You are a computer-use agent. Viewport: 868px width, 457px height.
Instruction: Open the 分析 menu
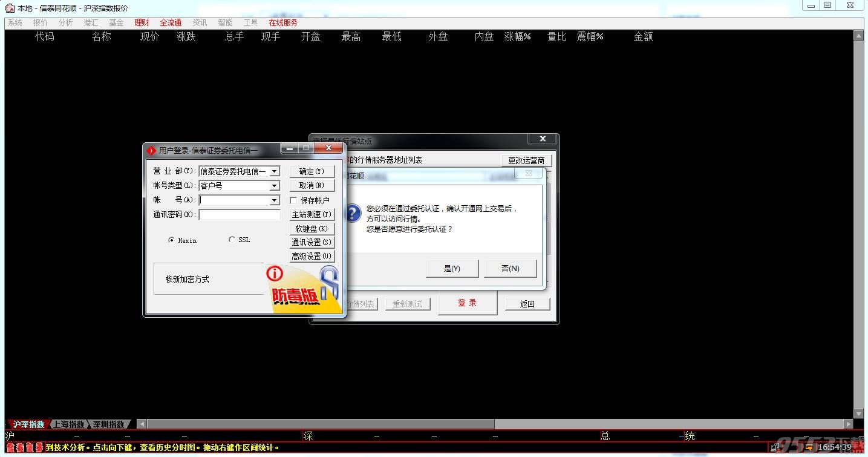(65, 22)
